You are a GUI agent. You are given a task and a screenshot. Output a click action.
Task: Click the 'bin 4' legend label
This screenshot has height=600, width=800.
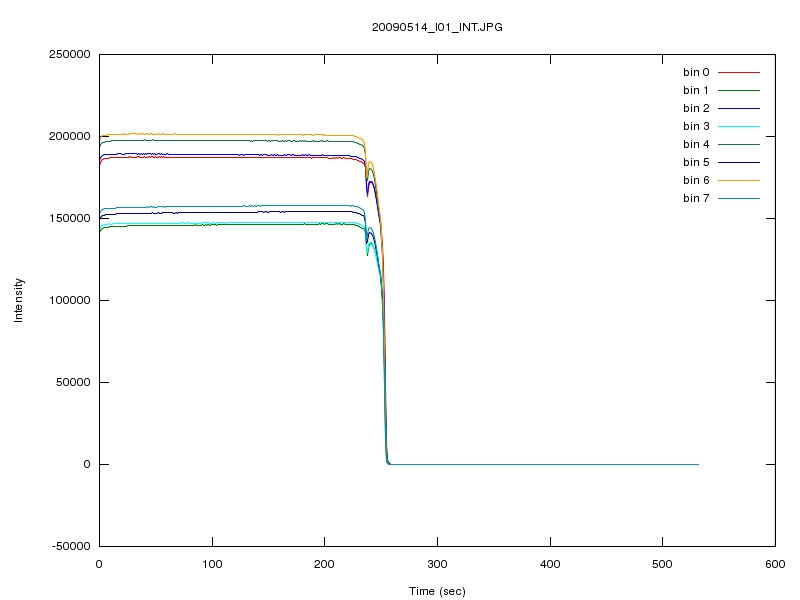696,144
